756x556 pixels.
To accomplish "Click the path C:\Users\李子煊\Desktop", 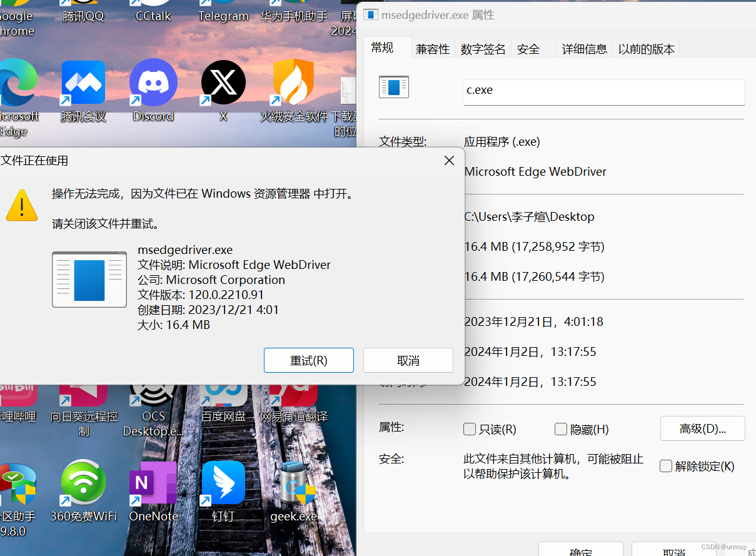I will click(x=529, y=217).
